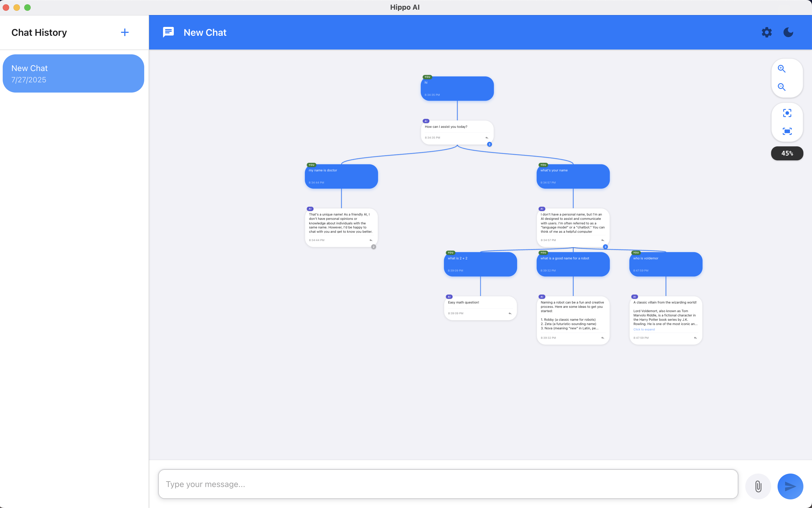Screen dimensions: 812x508
Task: Click the gray '2' badge under 'unique name' reply
Action: 374,247
